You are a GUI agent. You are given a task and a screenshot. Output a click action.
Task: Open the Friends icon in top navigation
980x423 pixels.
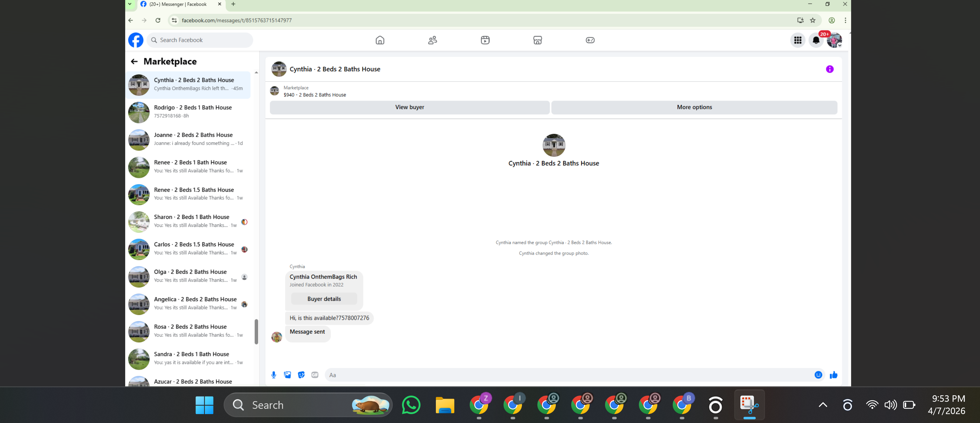point(432,40)
